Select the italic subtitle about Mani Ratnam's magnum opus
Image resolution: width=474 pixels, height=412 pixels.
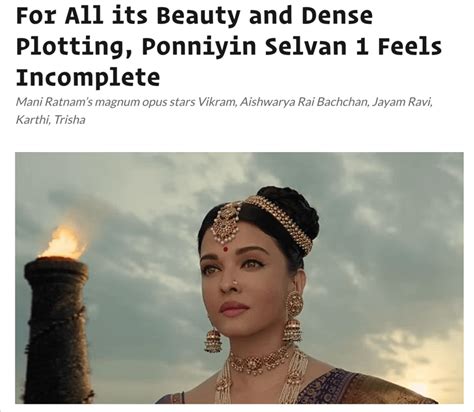pyautogui.click(x=224, y=110)
